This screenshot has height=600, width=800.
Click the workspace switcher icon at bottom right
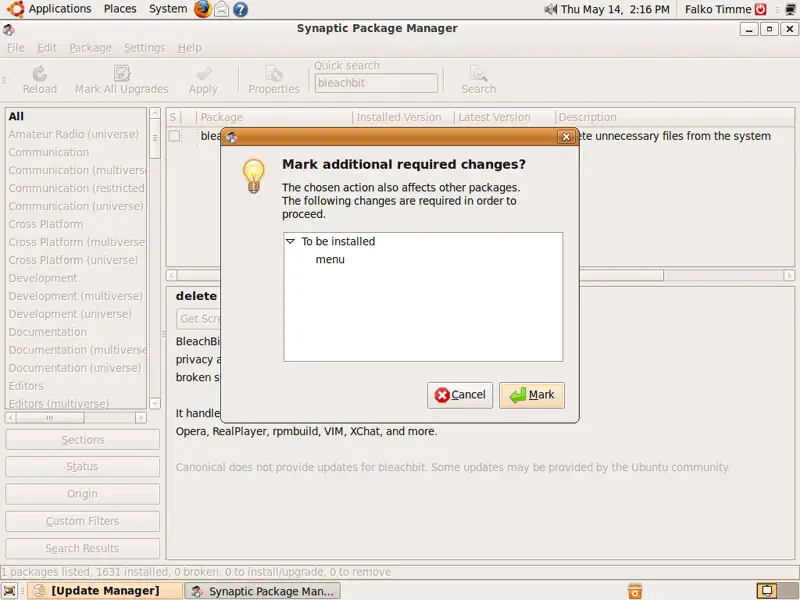pyautogui.click(x=767, y=591)
